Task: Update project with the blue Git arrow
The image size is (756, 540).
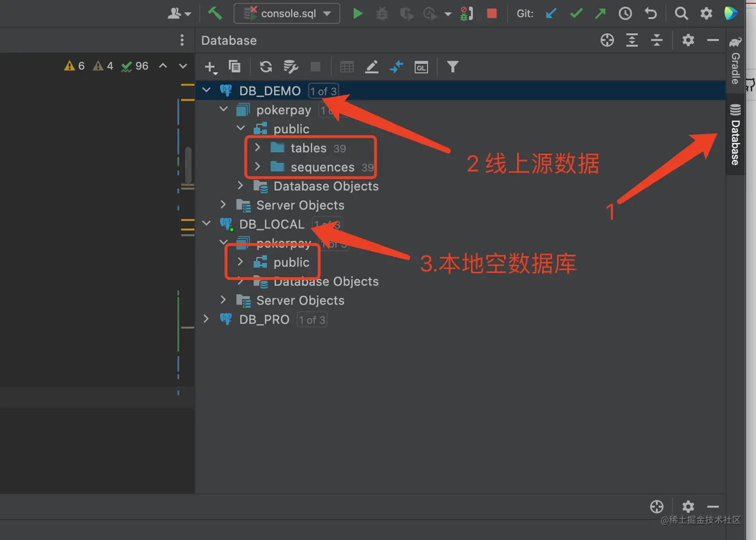Action: [x=551, y=13]
